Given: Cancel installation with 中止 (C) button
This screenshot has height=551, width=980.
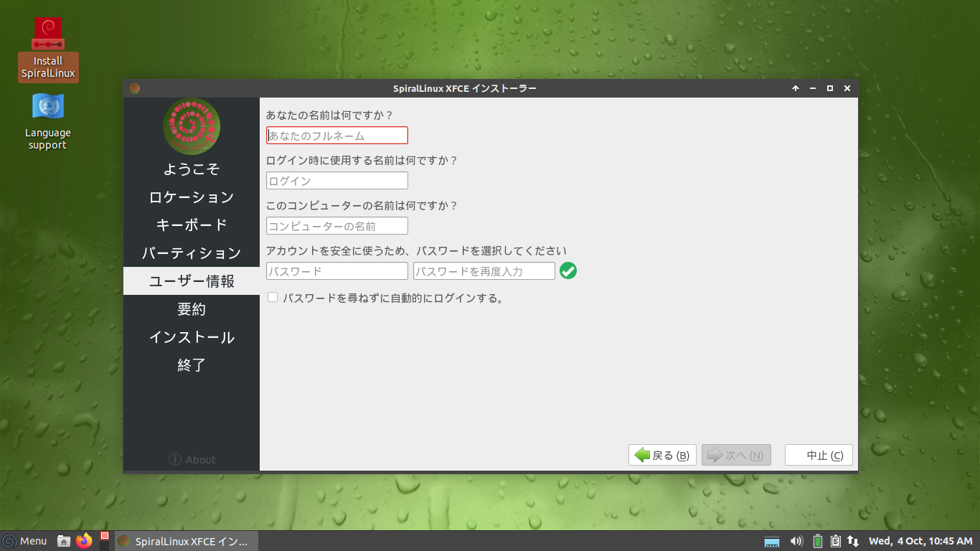Looking at the screenshot, I should coord(819,455).
